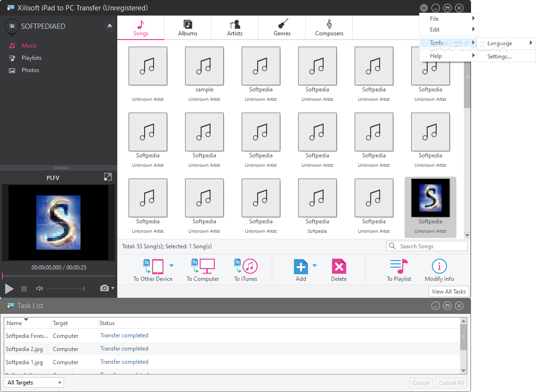Click the To Playlist icon
This screenshot has width=536, height=392.
[x=399, y=267]
